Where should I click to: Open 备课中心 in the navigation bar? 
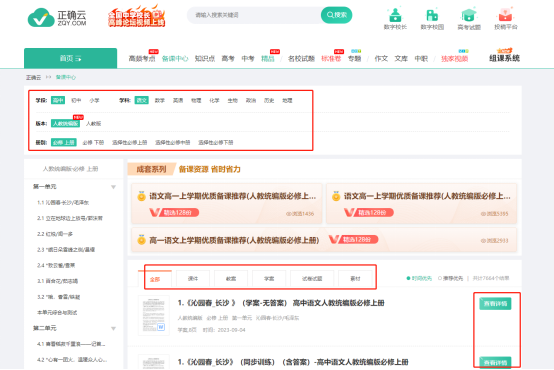[175, 59]
